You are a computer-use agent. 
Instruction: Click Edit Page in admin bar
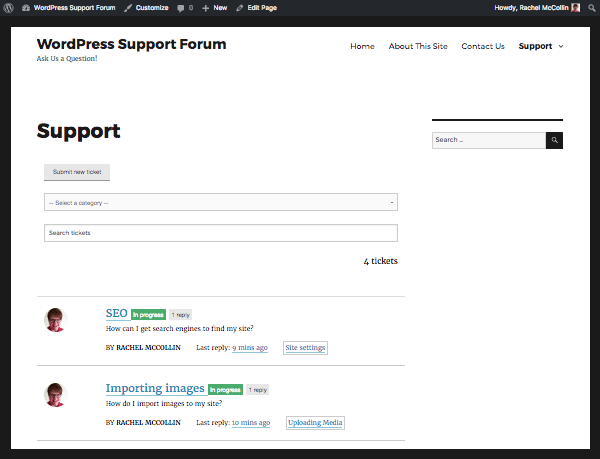256,8
